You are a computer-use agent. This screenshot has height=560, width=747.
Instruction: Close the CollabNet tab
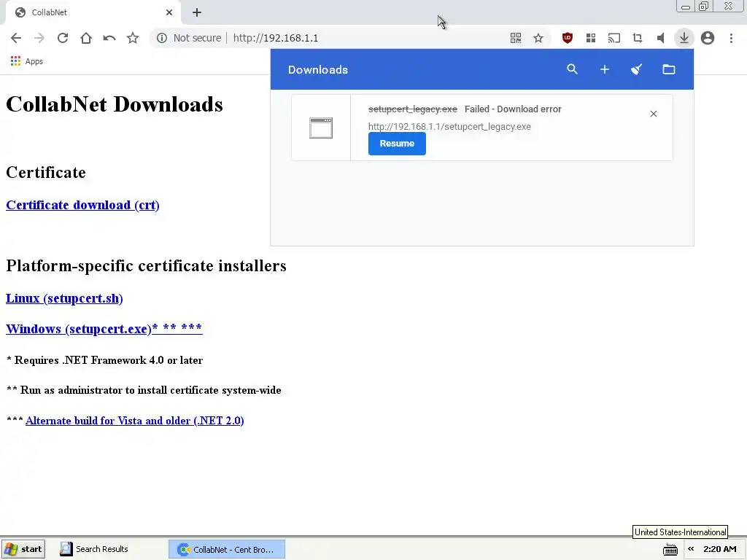(x=169, y=12)
